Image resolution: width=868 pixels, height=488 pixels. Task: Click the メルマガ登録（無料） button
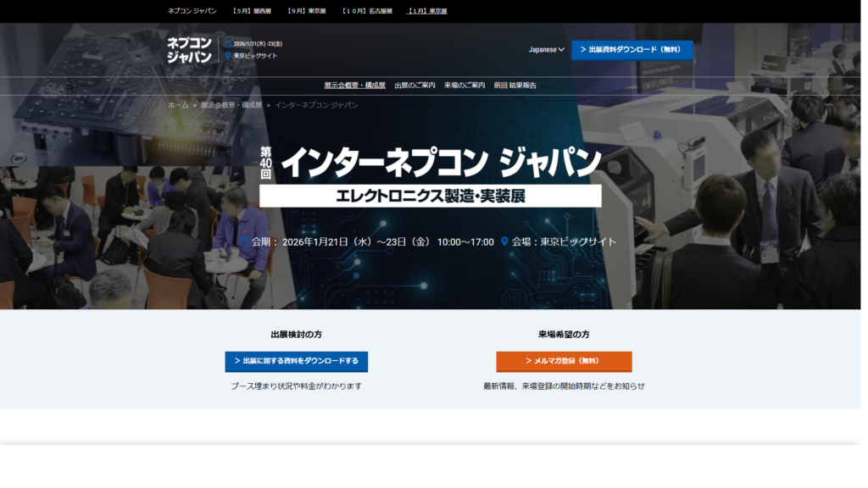(x=564, y=361)
